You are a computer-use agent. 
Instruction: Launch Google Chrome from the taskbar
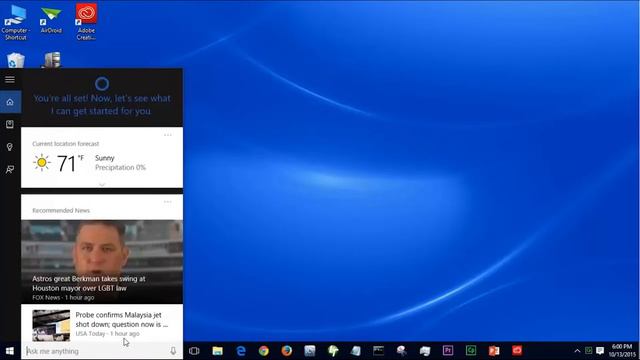tap(264, 351)
